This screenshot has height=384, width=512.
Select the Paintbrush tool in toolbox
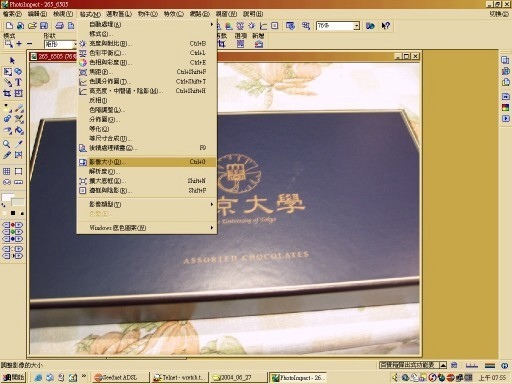(19, 108)
